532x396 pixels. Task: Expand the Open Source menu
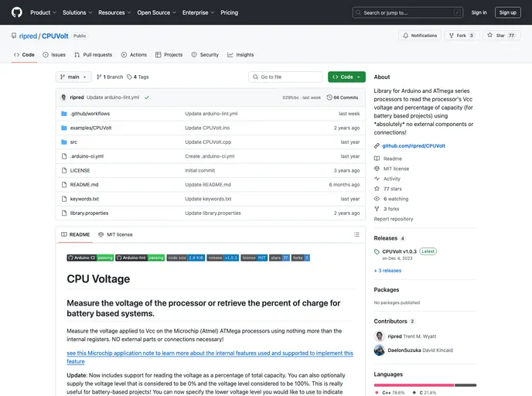(155, 12)
